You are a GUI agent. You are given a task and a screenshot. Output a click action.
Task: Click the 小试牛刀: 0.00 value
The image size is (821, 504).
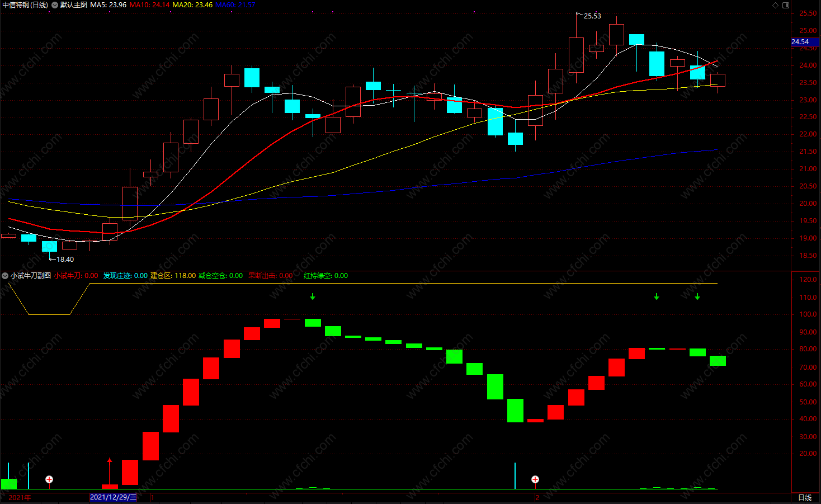click(x=76, y=276)
